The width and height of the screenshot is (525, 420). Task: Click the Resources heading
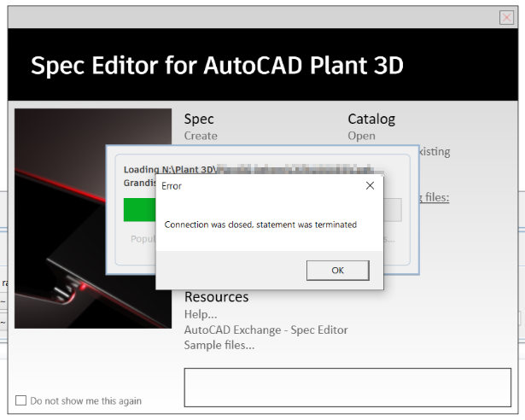pos(216,297)
